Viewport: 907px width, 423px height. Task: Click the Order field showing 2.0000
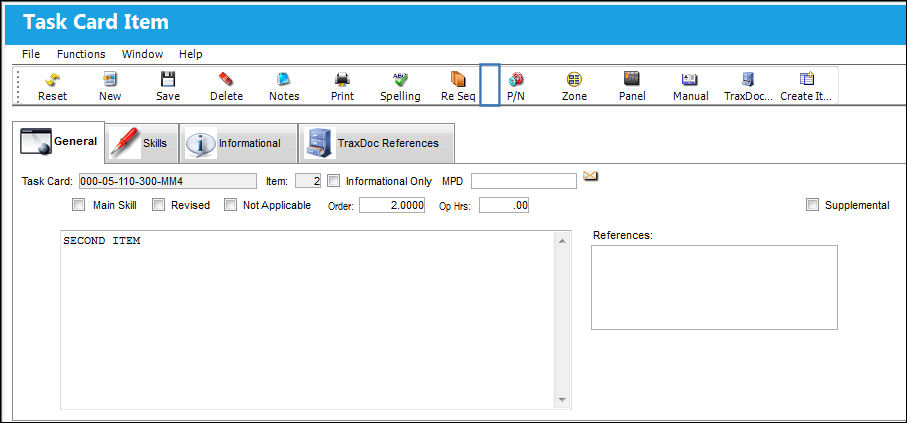392,205
